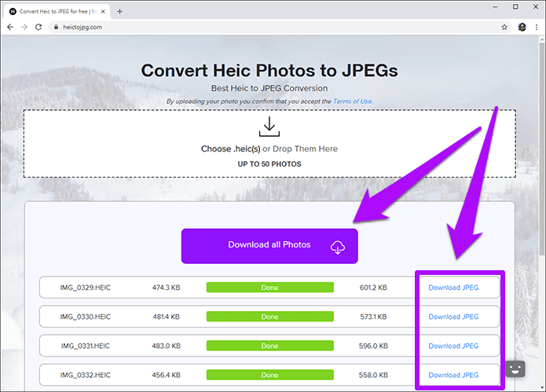546x392 pixels.
Task: Open the Terms of Use link
Action: pos(353,101)
